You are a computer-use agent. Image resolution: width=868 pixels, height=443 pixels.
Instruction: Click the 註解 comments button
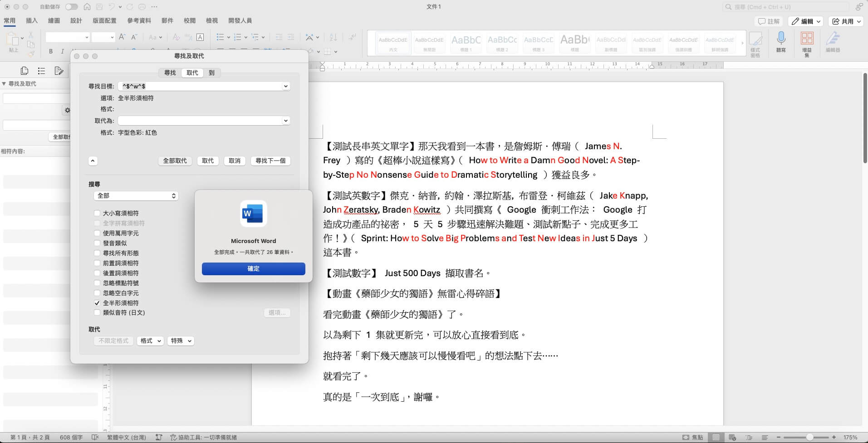tap(769, 21)
